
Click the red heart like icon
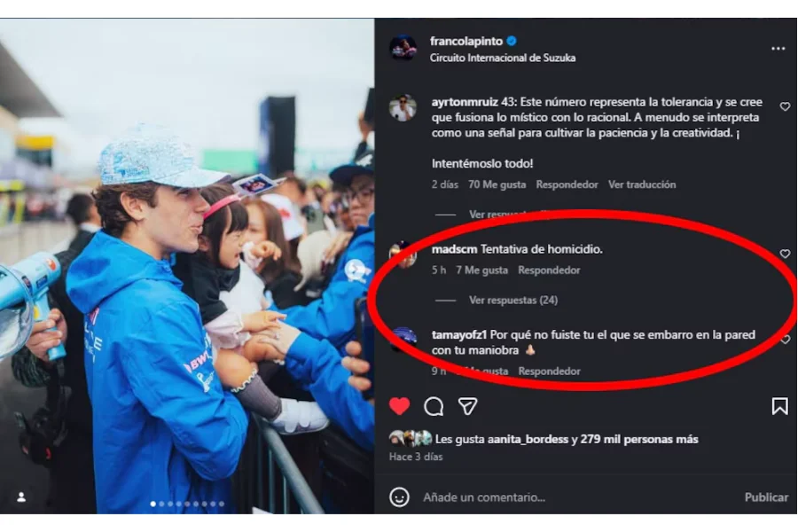click(x=400, y=406)
